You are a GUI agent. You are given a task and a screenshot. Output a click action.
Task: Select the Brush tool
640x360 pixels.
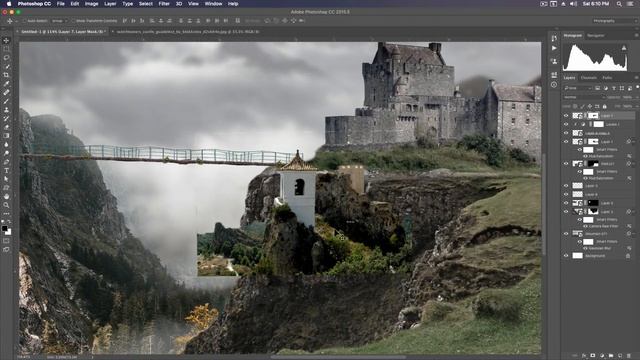click(6, 101)
